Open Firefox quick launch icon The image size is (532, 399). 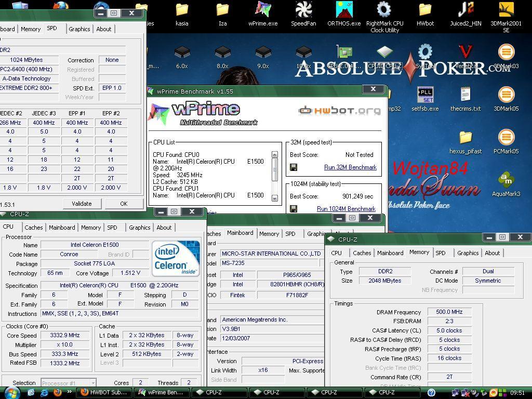click(58, 393)
